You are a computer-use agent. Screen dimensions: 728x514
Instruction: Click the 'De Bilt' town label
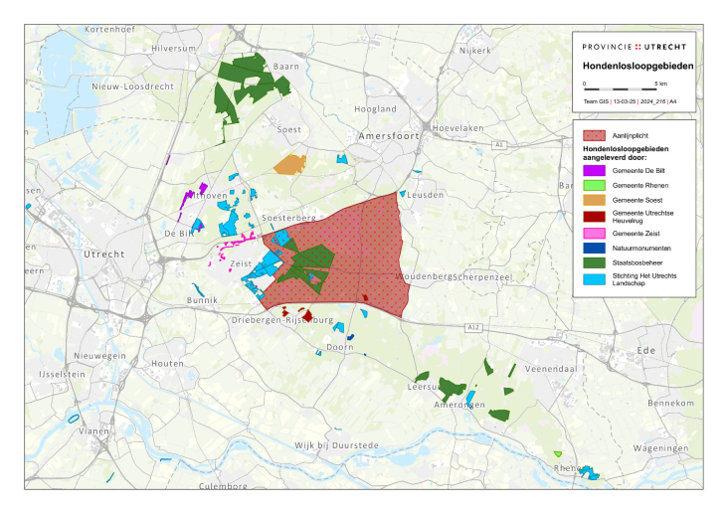tap(180, 234)
